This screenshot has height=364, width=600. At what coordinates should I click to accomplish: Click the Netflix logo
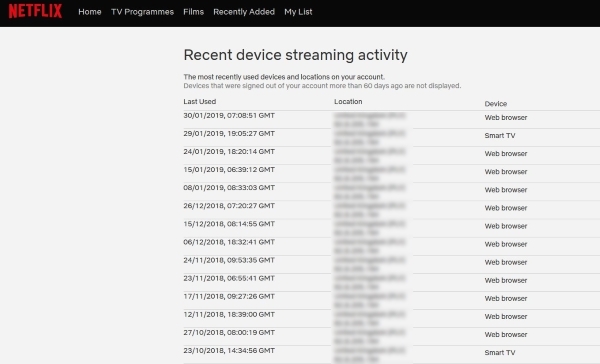tap(35, 11)
